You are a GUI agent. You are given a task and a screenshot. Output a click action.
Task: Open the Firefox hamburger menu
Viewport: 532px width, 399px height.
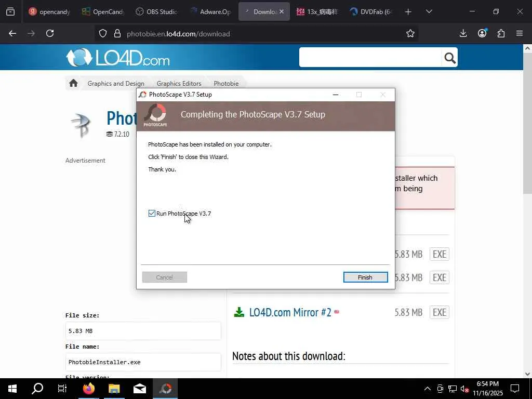pos(520,33)
